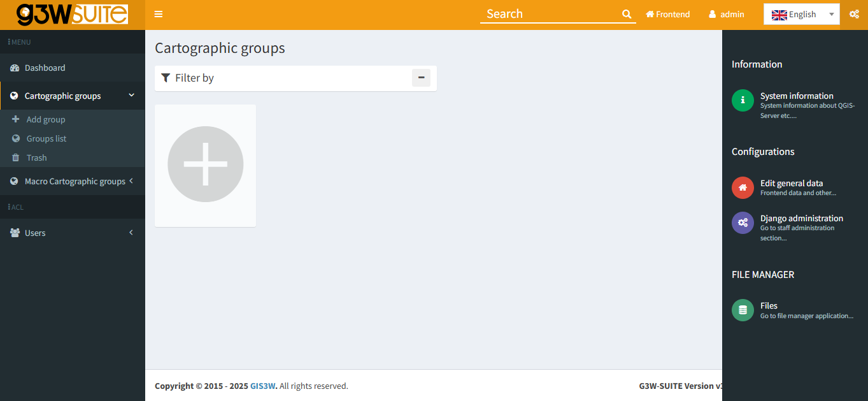Click the UK flag icon
This screenshot has height=401, width=868.
pos(779,15)
